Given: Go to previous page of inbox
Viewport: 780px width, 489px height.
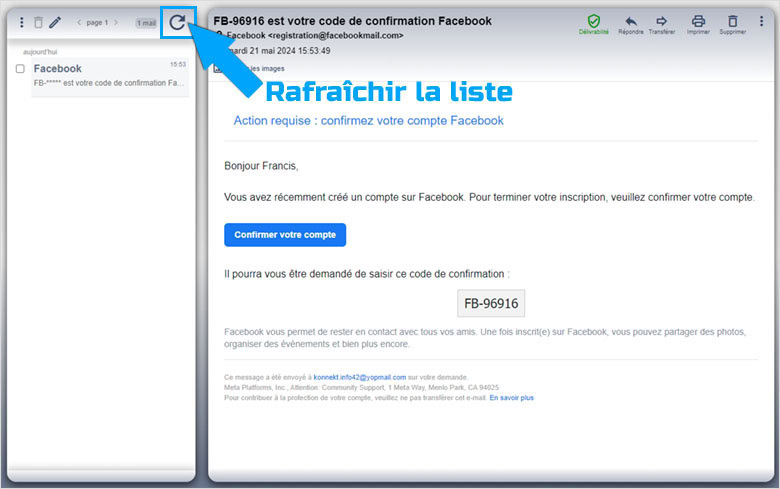Looking at the screenshot, I should pyautogui.click(x=79, y=22).
